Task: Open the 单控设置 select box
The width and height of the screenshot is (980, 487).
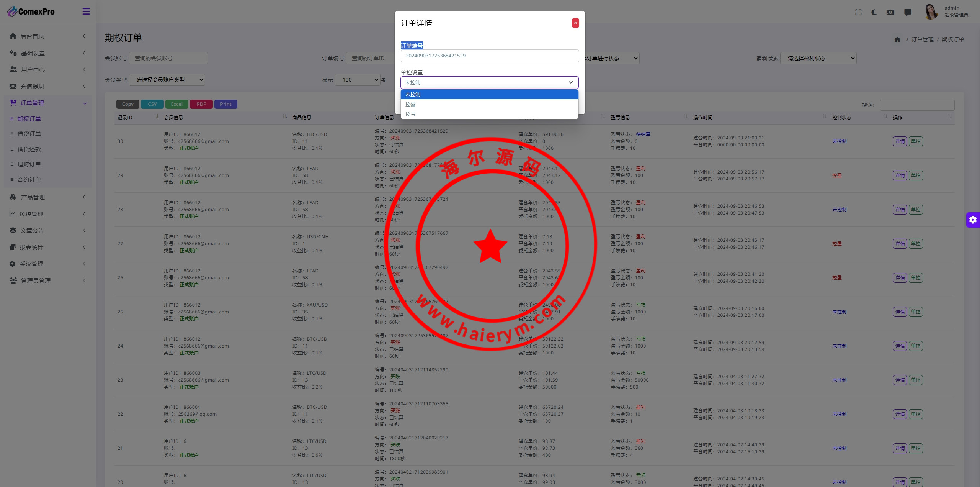Action: (489, 82)
